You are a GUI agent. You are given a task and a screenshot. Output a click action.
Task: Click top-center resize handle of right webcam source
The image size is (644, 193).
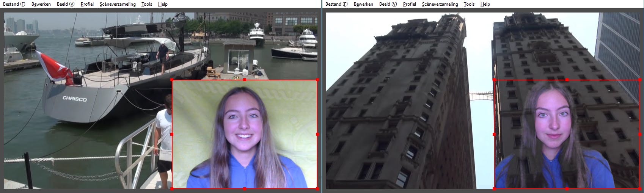click(x=567, y=80)
